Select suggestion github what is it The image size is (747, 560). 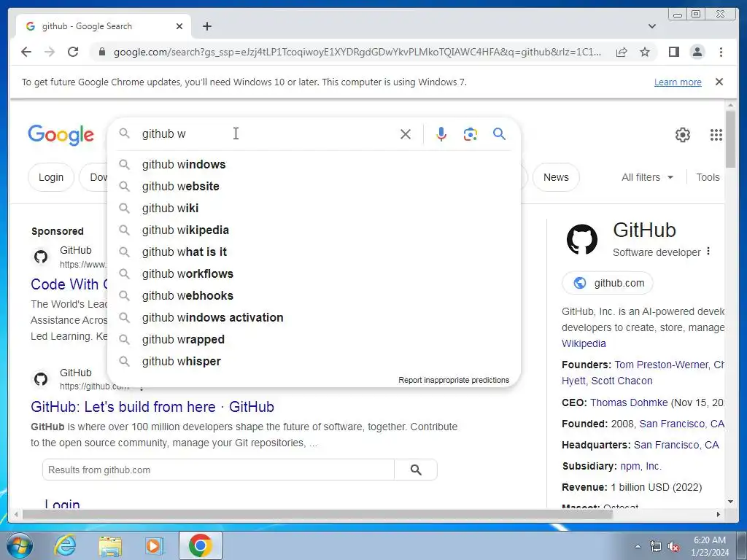(314, 252)
